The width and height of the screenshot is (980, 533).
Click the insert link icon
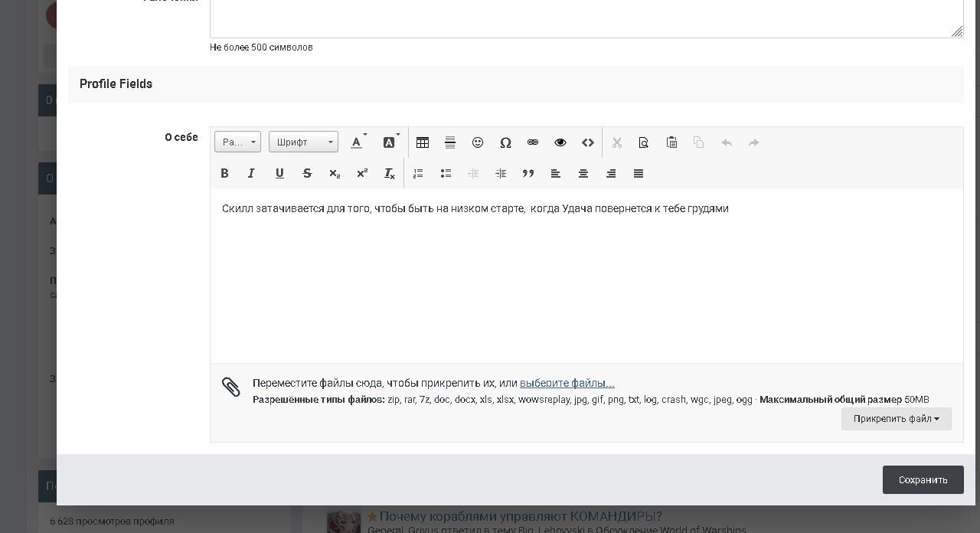tap(533, 142)
